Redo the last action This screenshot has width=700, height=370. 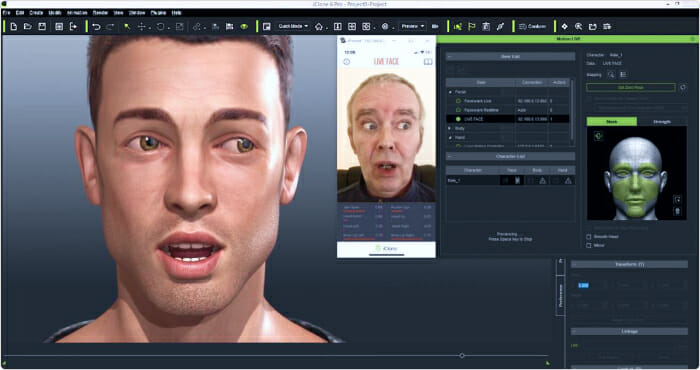click(110, 27)
